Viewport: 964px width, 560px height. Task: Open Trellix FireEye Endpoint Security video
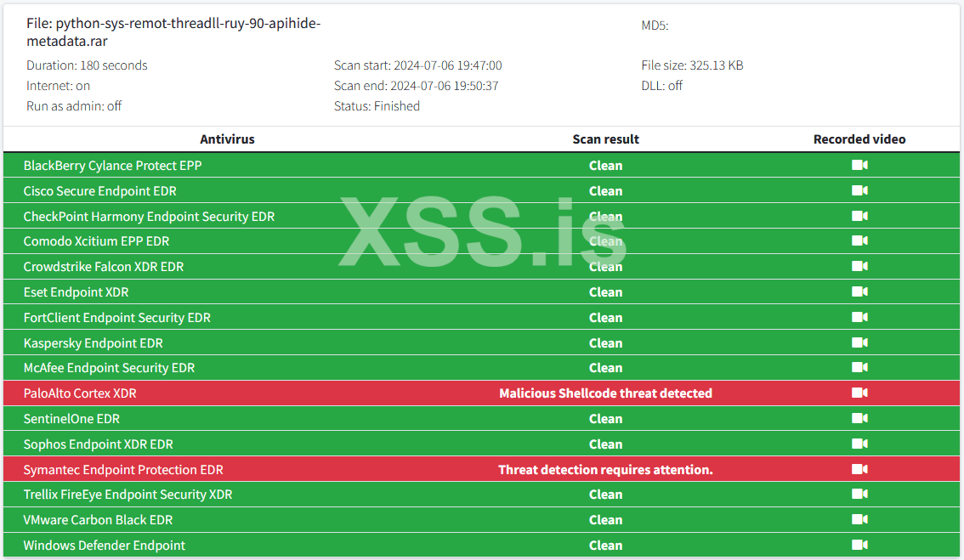pos(859,494)
